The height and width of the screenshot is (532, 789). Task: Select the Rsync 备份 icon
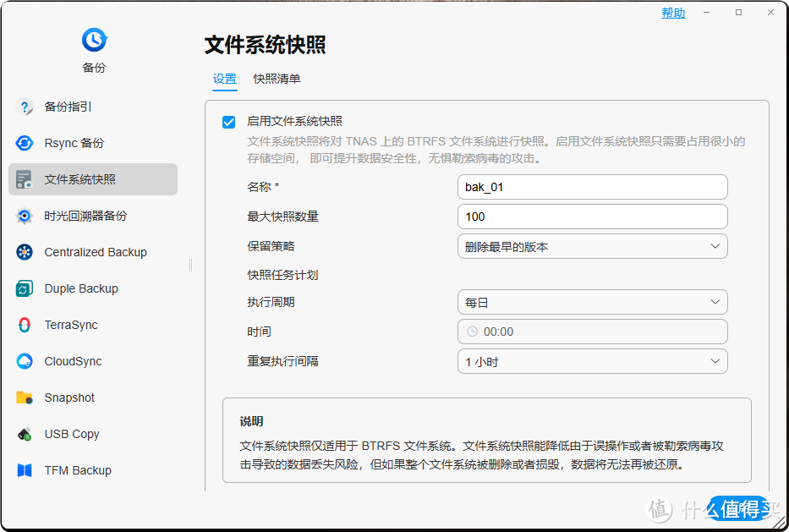(x=25, y=144)
